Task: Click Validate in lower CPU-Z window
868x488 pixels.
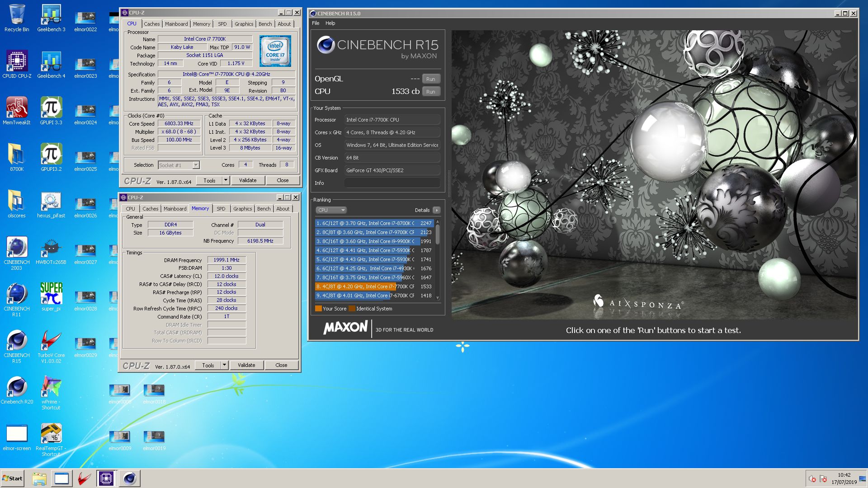Action: tap(246, 365)
